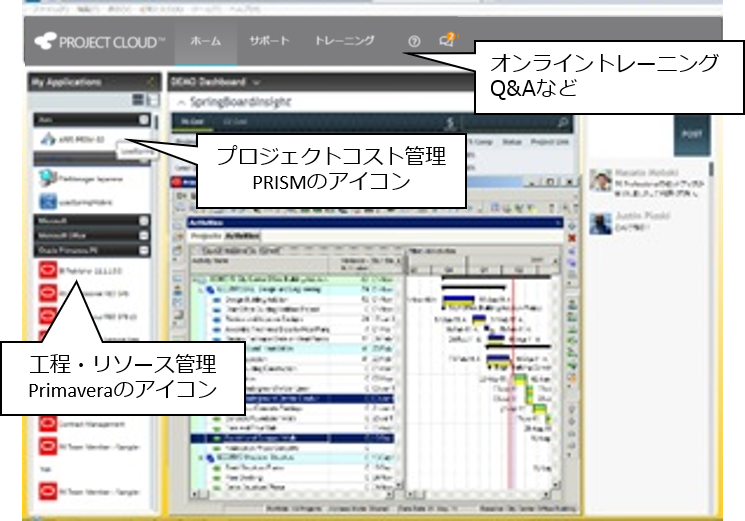This screenshot has height=521, width=745.
Task: Click the PROJECT CLOUD logo
Action: (x=99, y=42)
